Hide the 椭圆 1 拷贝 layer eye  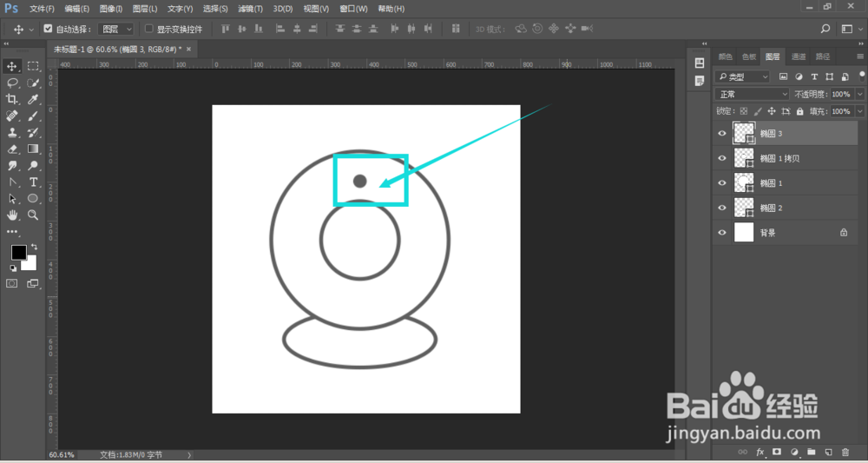click(x=722, y=158)
